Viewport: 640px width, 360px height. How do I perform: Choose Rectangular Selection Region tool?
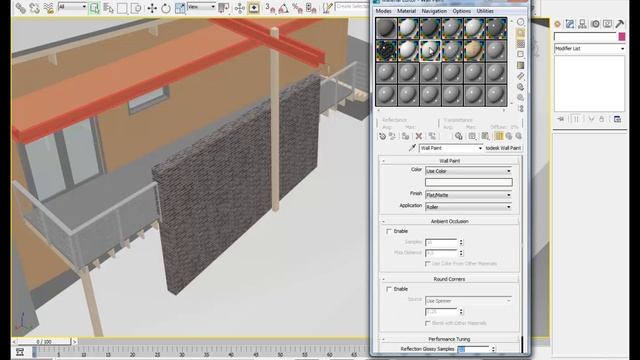point(122,8)
